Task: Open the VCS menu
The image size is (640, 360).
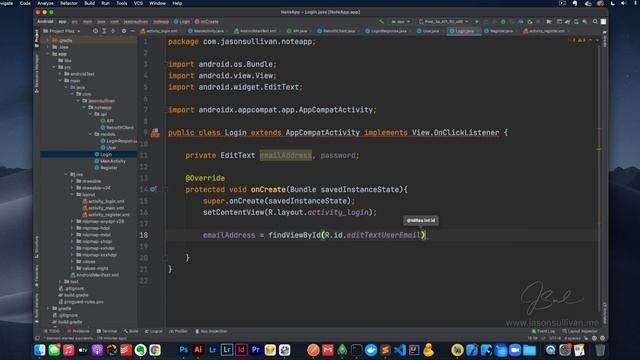Action: [138, 3]
